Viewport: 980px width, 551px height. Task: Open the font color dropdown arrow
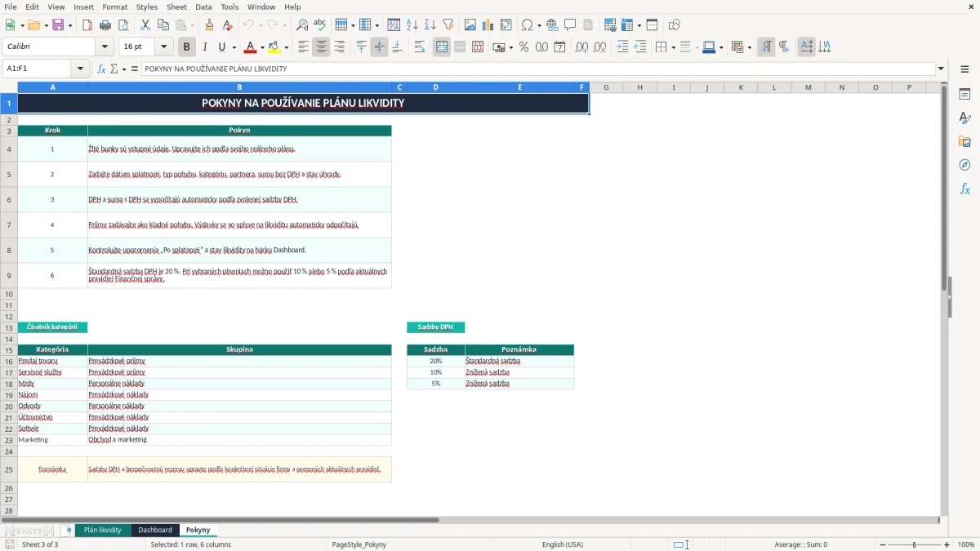(262, 47)
